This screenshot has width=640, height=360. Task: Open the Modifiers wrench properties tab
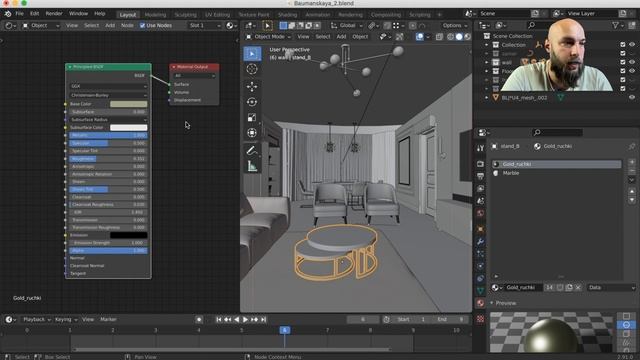pyautogui.click(x=480, y=242)
